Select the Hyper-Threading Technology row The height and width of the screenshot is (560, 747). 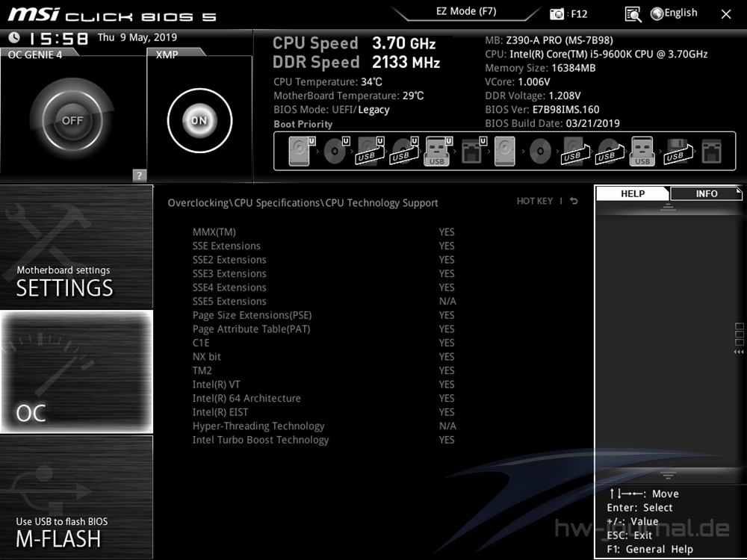[324, 426]
